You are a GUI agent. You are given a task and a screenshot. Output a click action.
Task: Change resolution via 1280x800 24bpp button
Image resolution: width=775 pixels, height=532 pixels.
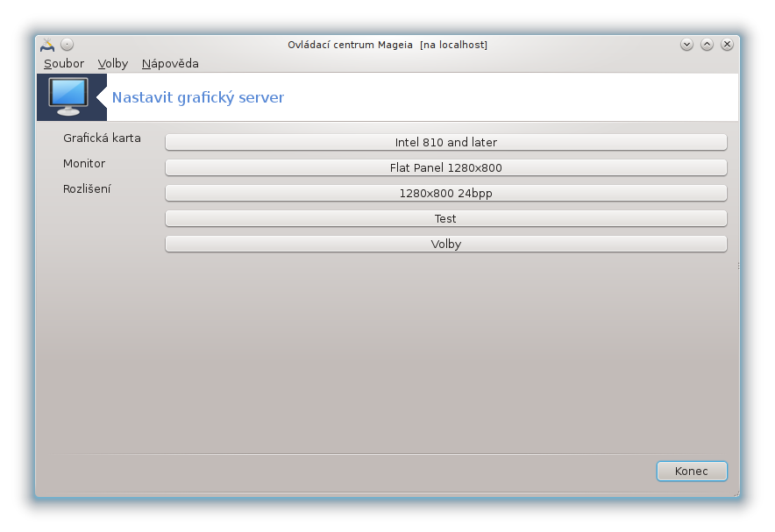pos(446,193)
